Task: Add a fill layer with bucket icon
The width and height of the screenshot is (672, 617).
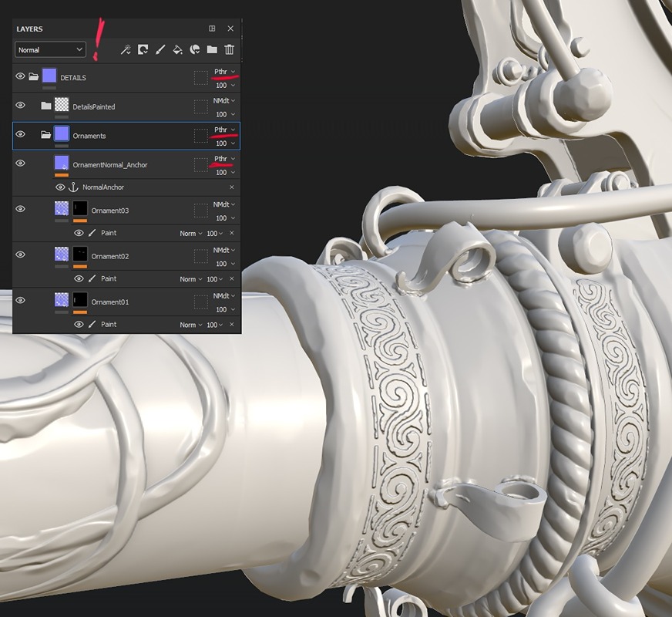Action: click(177, 49)
